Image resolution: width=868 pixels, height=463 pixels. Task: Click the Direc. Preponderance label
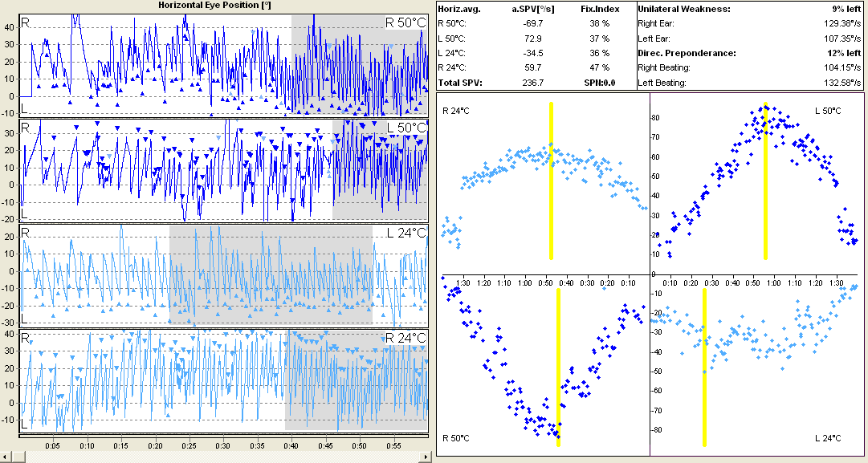pos(687,53)
